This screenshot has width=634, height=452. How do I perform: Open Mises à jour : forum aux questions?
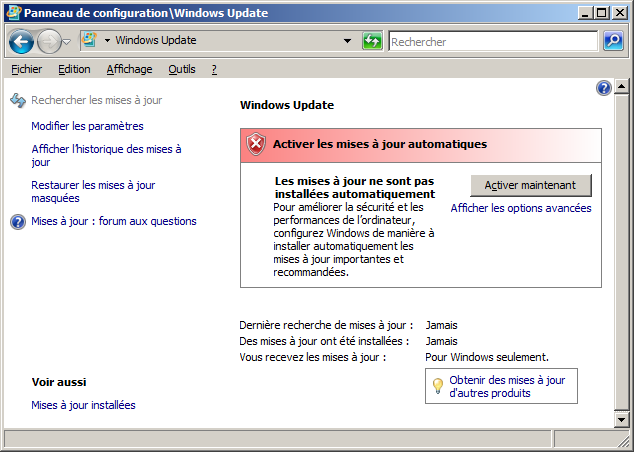point(114,221)
